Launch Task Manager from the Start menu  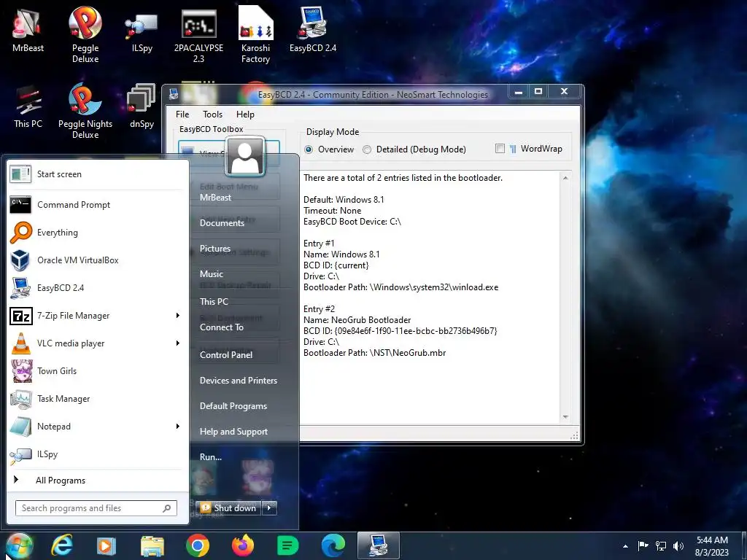point(96,399)
